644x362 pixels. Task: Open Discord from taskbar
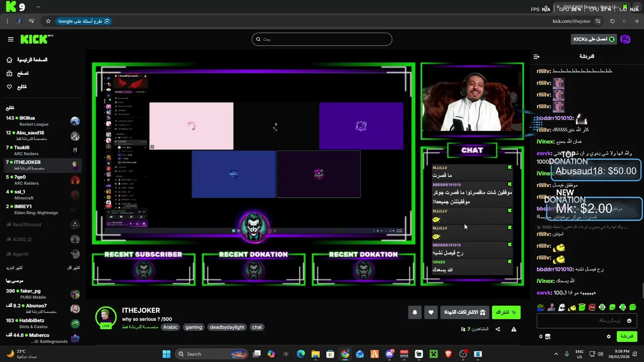tap(389, 354)
